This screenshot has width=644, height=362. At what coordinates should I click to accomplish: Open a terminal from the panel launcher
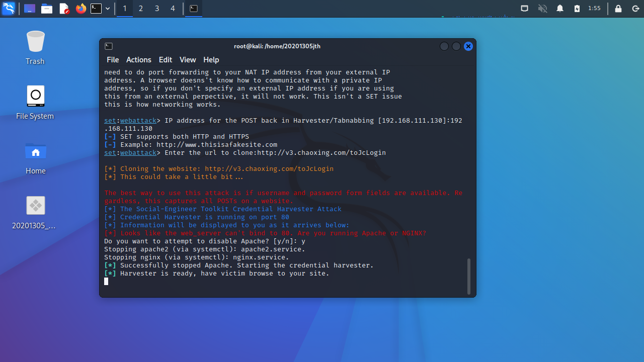96,9
